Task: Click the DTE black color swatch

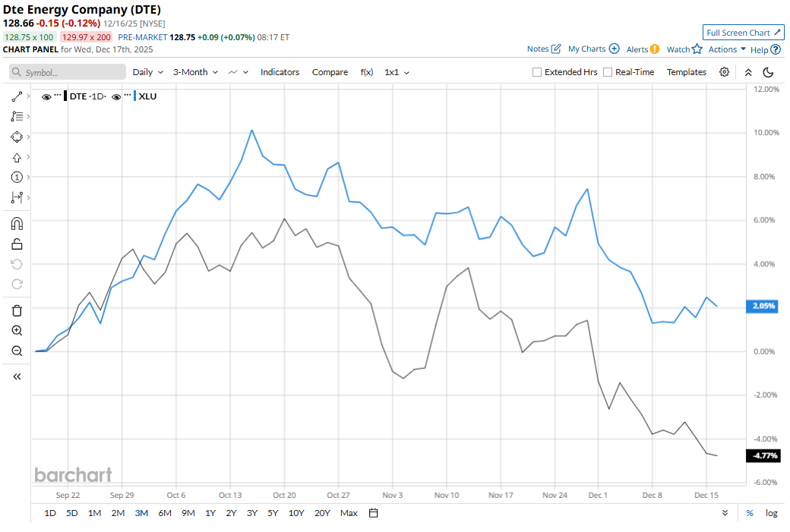Action: click(65, 96)
